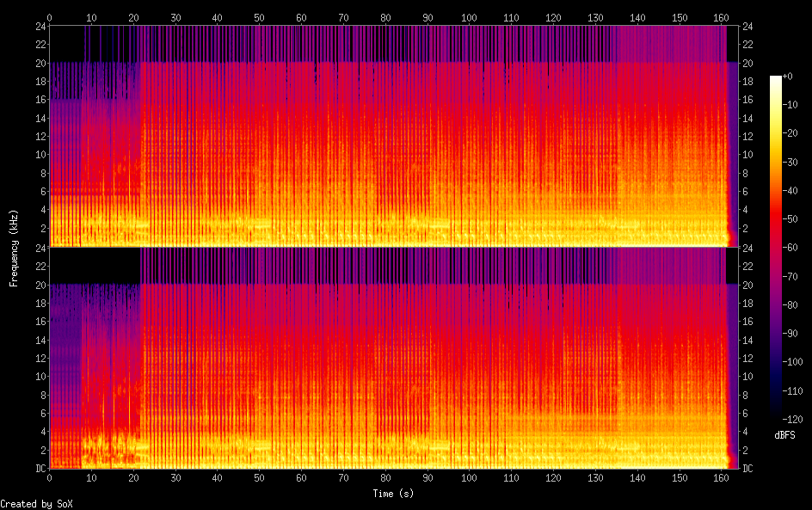The width and height of the screenshot is (812, 510).
Task: Click the 100 tick on bottom time axis
Action: [469, 477]
